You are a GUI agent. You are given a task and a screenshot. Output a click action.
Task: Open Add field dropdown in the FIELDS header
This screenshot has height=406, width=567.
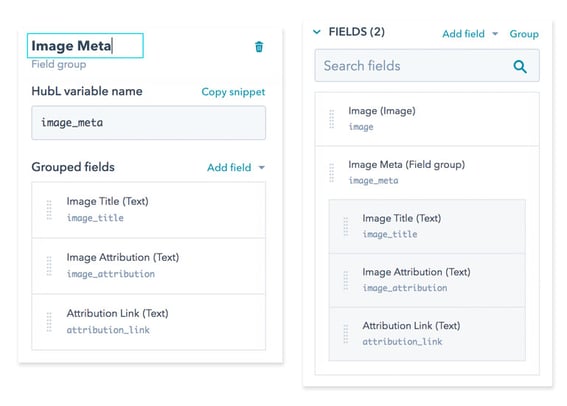(470, 34)
